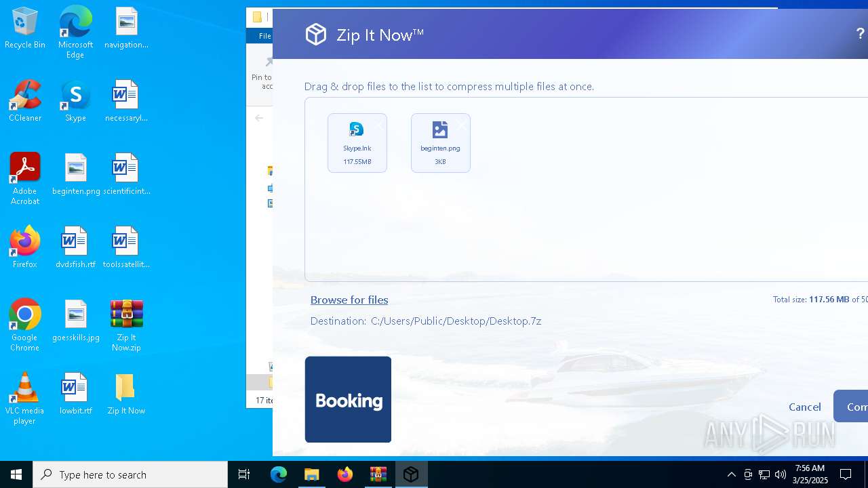Image resolution: width=868 pixels, height=488 pixels.
Task: Open the notification center icon
Action: tap(846, 474)
